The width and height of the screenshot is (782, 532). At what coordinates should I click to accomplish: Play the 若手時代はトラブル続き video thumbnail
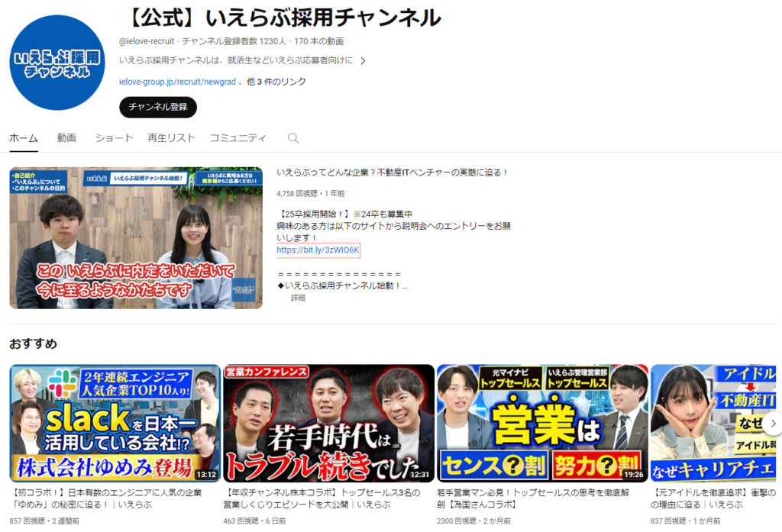tap(328, 423)
